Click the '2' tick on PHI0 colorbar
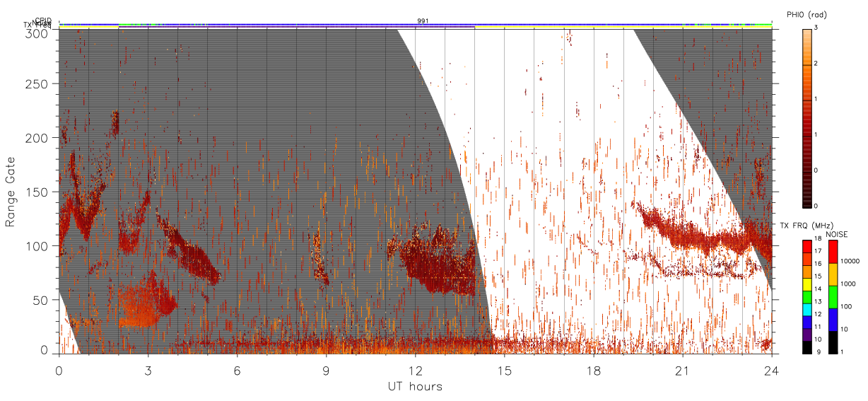The image size is (868, 401). tap(816, 63)
